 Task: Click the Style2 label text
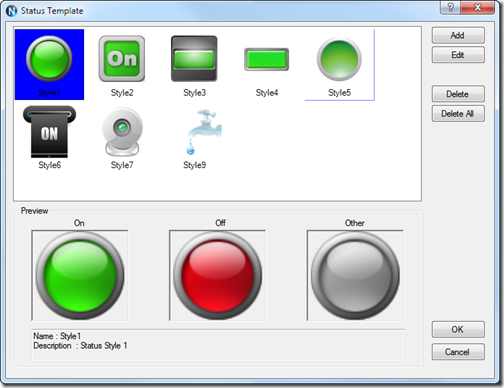(122, 92)
